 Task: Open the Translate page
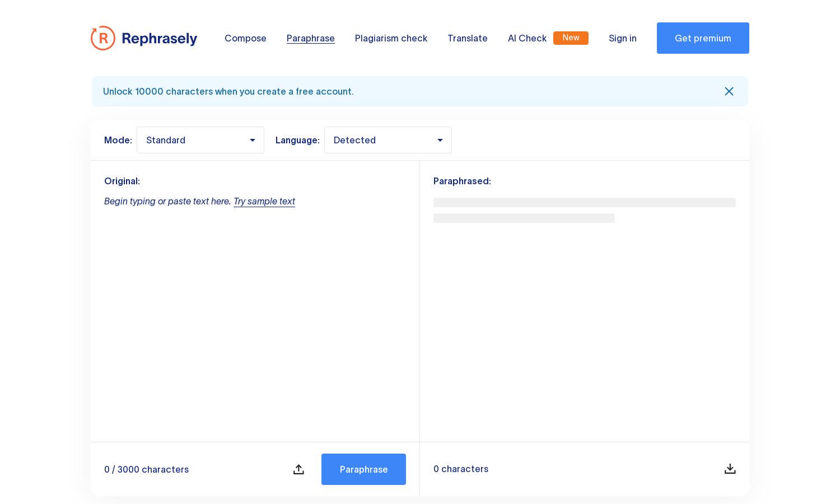pos(468,38)
